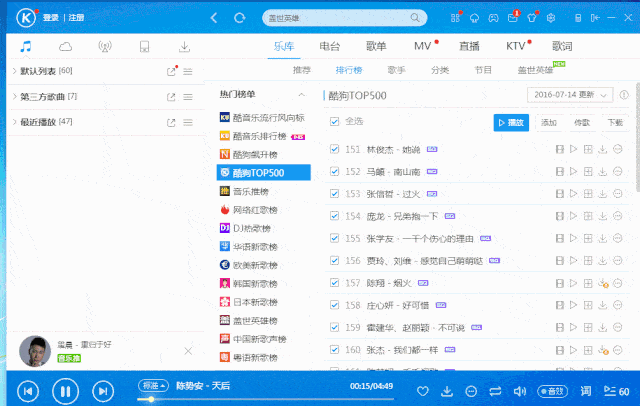Screen dimensions: 640x406
Task: Open the 标准 audio quality dropdown
Action: 153,386
